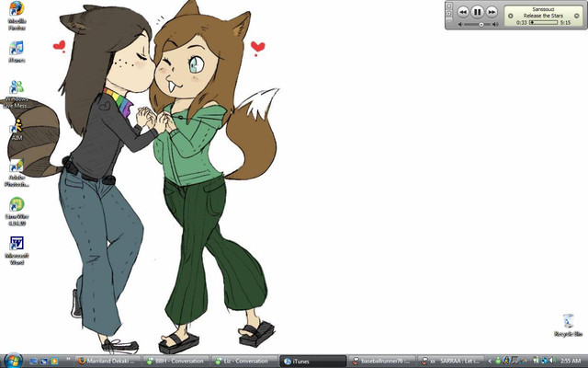This screenshot has height=368, width=588.
Task: Select the Adobe Photoshop desktop shortcut
Action: 17,173
